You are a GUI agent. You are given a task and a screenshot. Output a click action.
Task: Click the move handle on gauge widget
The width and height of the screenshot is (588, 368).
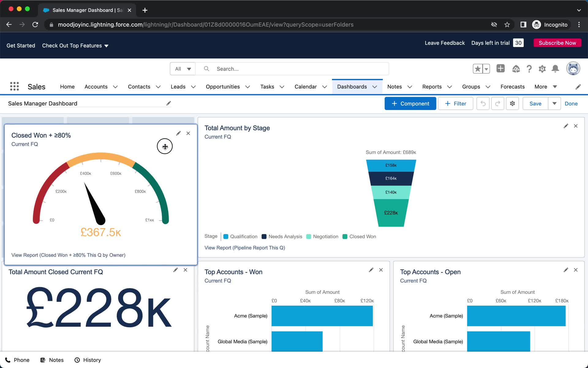coord(165,146)
